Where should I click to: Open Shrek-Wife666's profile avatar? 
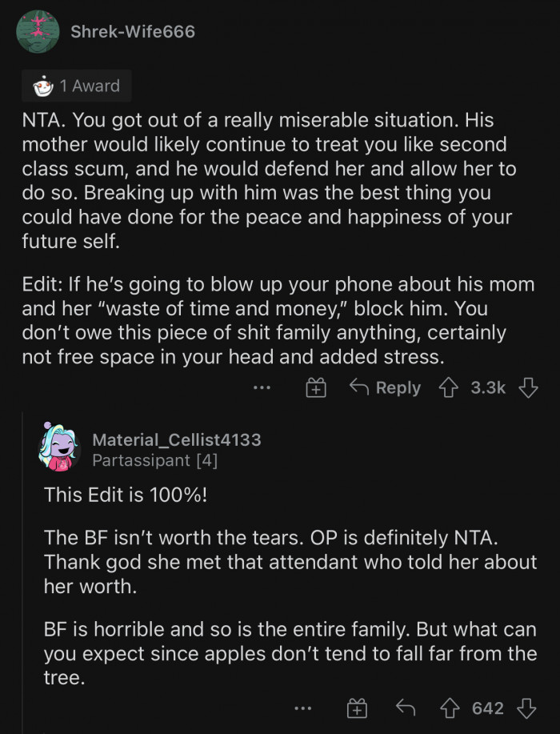38,32
